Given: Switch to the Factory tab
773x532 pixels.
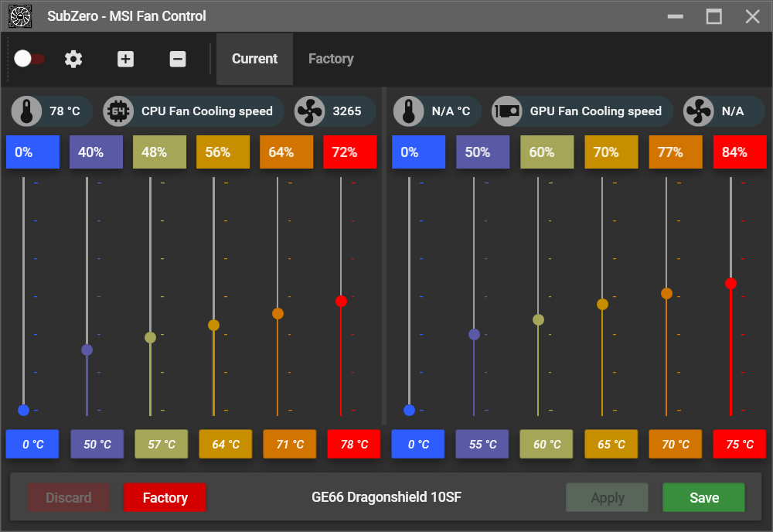Looking at the screenshot, I should pos(332,60).
